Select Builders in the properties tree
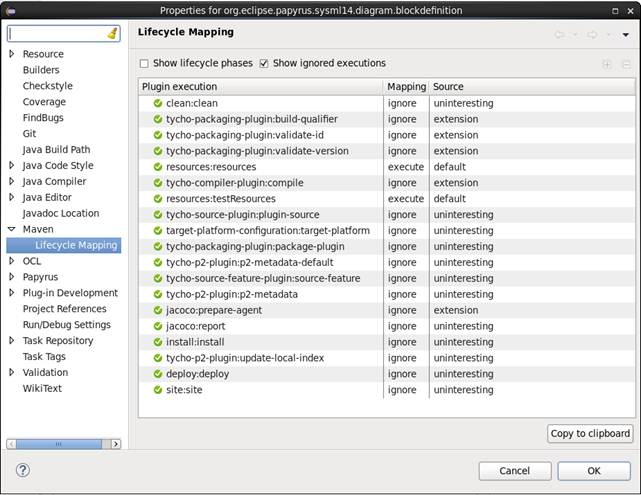 pyautogui.click(x=41, y=70)
